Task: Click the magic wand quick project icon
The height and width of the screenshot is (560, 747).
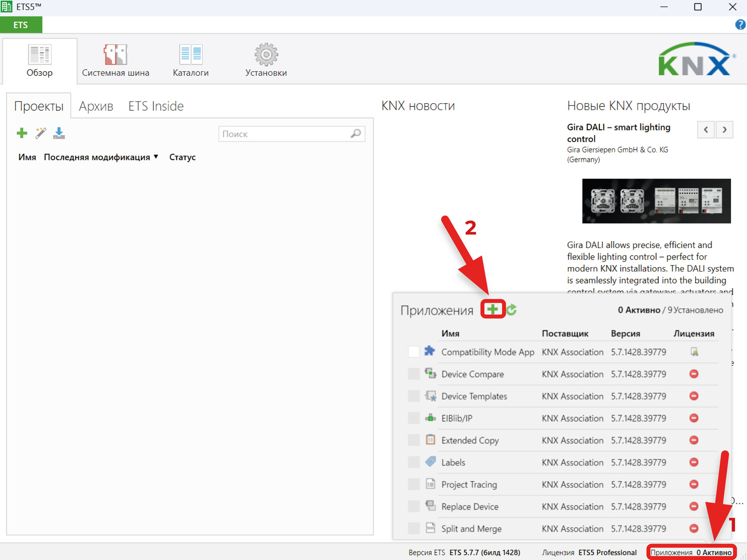Action: [41, 133]
